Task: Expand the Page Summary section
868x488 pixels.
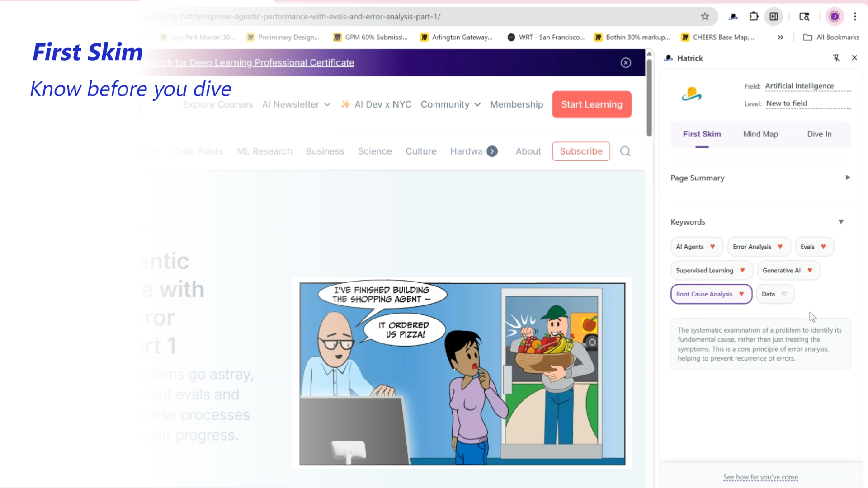Action: tap(848, 178)
